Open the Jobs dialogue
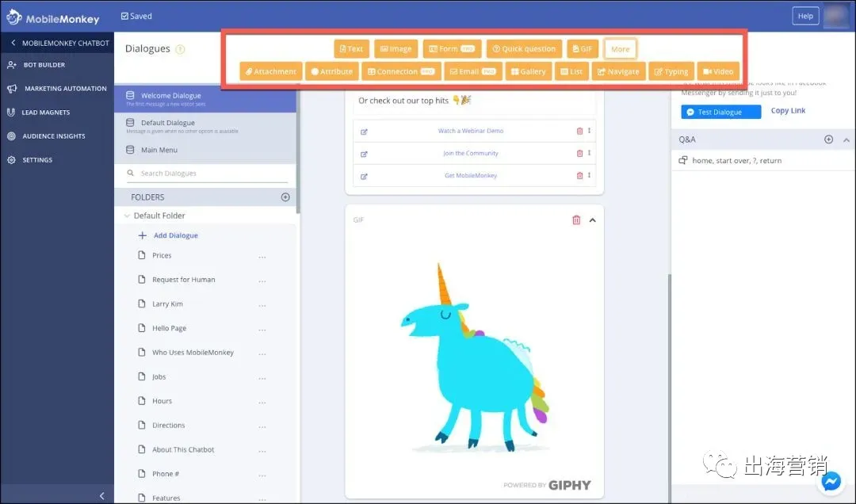This screenshot has width=856, height=504. point(159,376)
